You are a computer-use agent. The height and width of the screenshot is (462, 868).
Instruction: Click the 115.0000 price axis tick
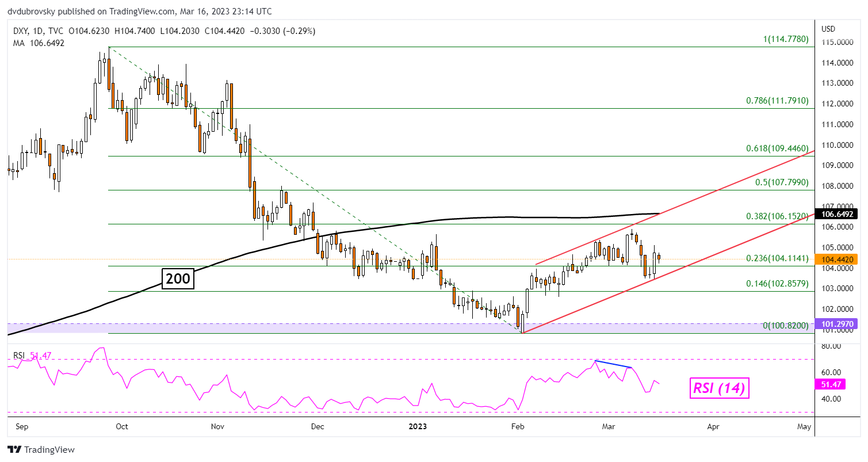(838, 42)
